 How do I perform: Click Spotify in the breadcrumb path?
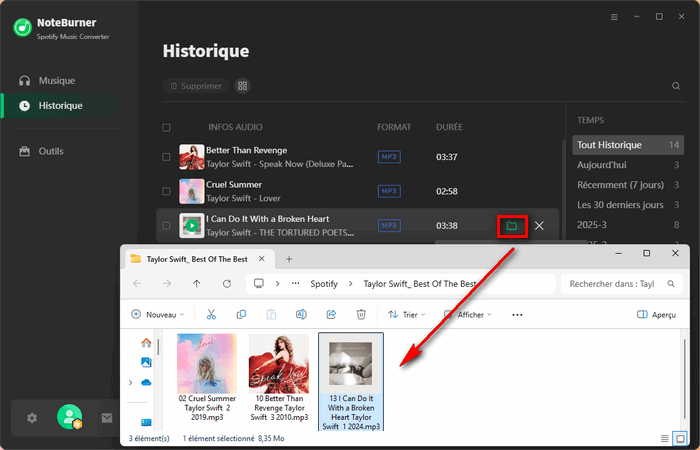324,284
